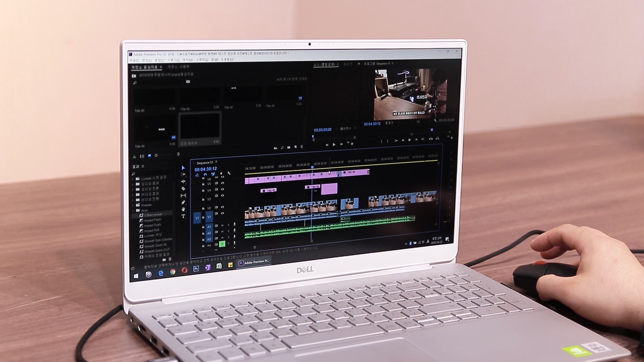Click Adobe Premiere Pro taskbar button
This screenshot has width=644, height=362.
(x=254, y=262)
